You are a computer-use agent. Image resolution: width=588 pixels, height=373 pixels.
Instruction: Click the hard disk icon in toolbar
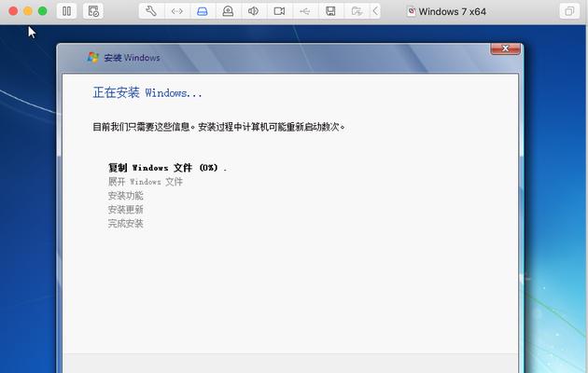[203, 11]
